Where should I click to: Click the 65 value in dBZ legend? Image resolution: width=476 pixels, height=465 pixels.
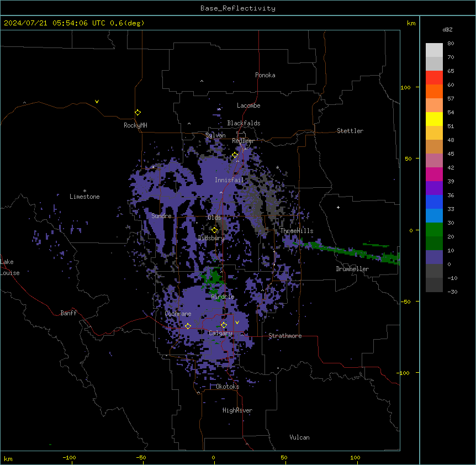451,71
